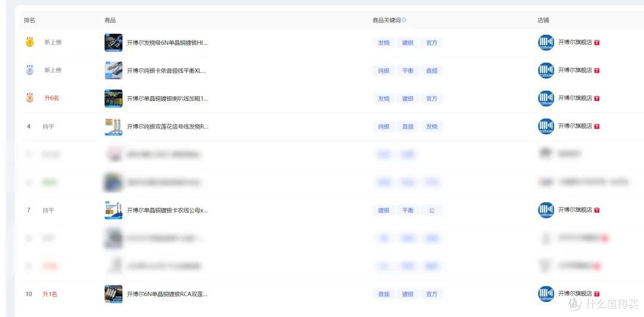The width and height of the screenshot is (644, 317).
Task: Click red T badge in silver medal row
Action: [597, 70]
